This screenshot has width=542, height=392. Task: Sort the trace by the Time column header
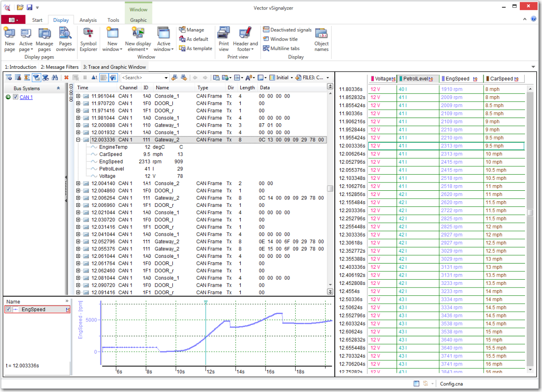(x=83, y=88)
